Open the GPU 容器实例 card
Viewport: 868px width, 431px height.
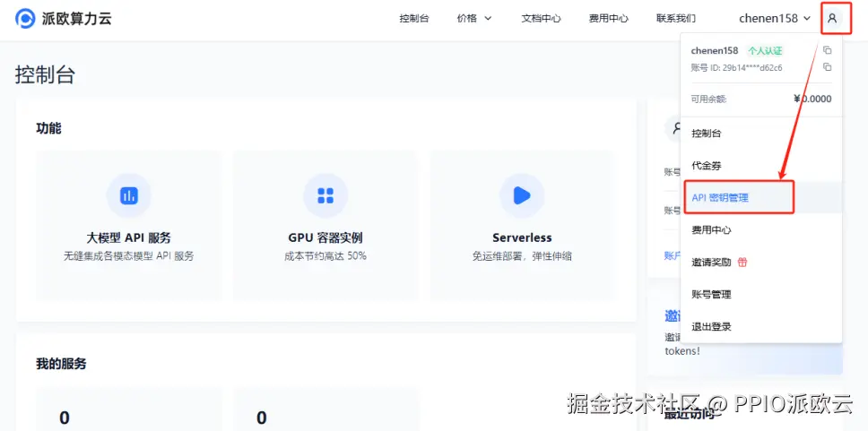[325, 226]
